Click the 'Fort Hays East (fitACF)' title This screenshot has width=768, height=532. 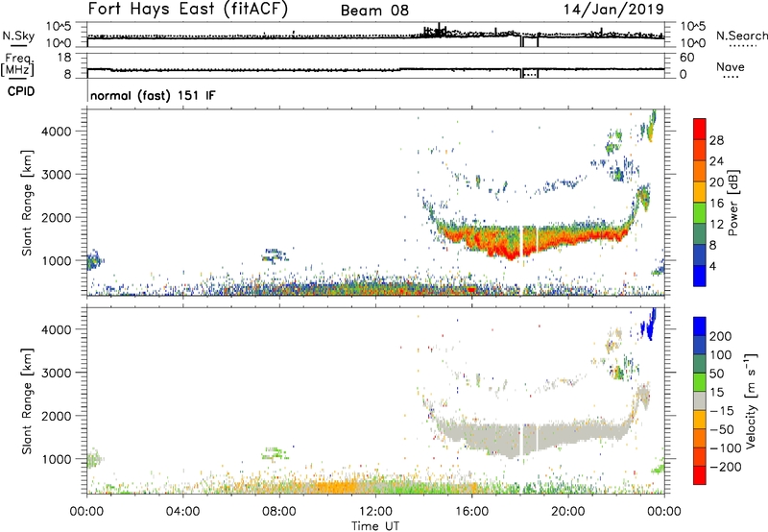tap(188, 9)
